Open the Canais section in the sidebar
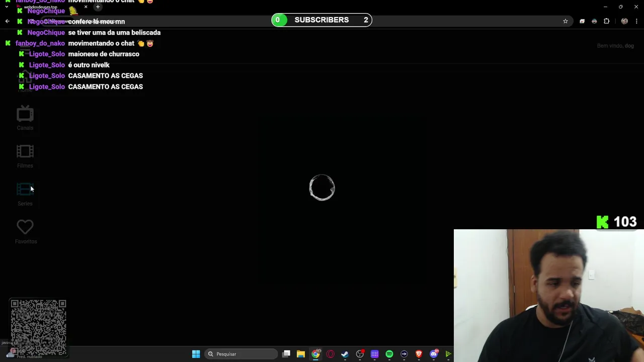The height and width of the screenshot is (362, 644). coord(25,119)
